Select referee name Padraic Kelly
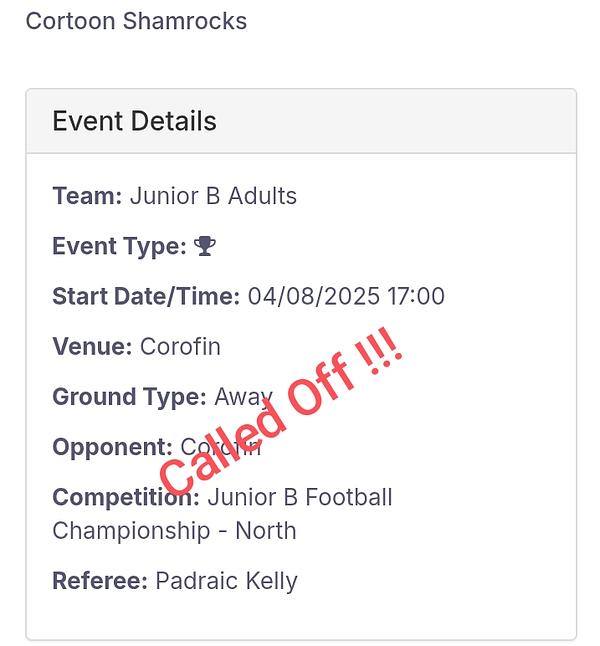This screenshot has width=600, height=646. click(226, 580)
